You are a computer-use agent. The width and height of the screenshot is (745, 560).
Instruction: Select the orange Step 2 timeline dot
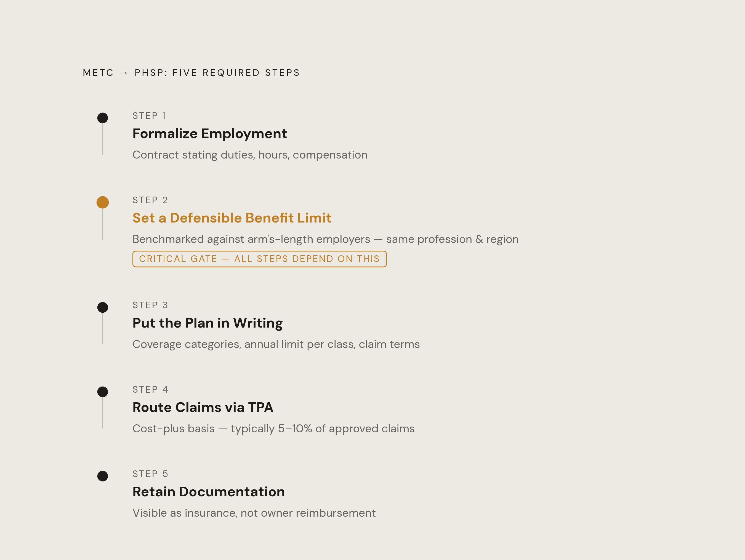[x=103, y=202]
